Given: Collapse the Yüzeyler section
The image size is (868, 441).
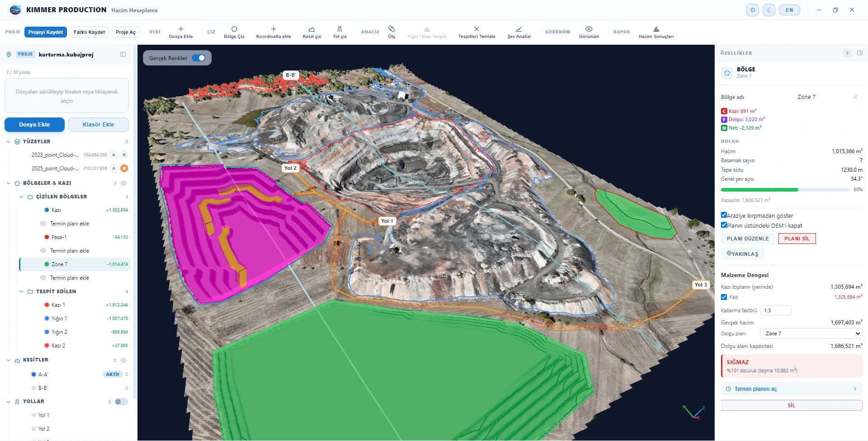Looking at the screenshot, I should pyautogui.click(x=8, y=141).
